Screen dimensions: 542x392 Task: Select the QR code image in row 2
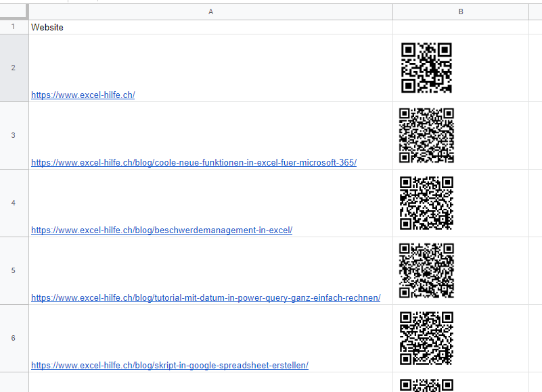pyautogui.click(x=426, y=68)
